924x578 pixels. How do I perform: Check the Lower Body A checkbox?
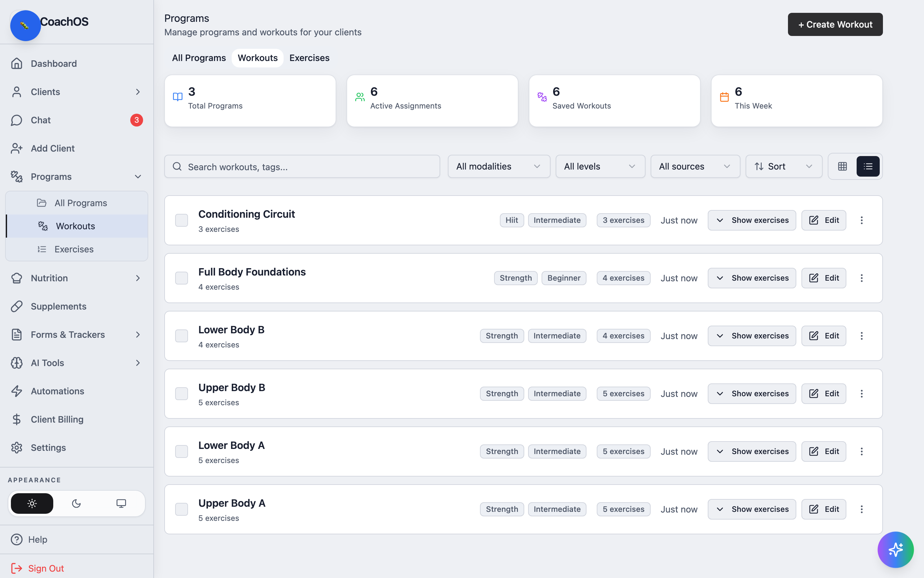tap(181, 451)
